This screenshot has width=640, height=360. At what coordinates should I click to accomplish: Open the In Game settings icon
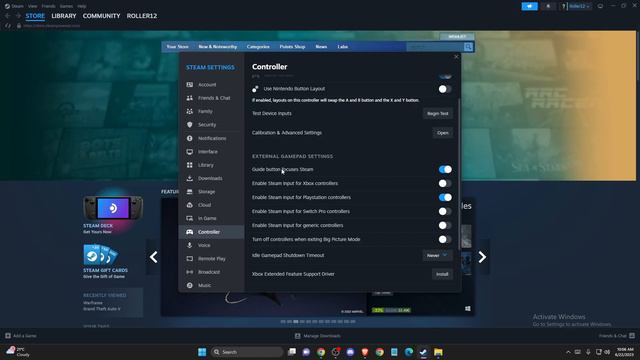pos(190,218)
